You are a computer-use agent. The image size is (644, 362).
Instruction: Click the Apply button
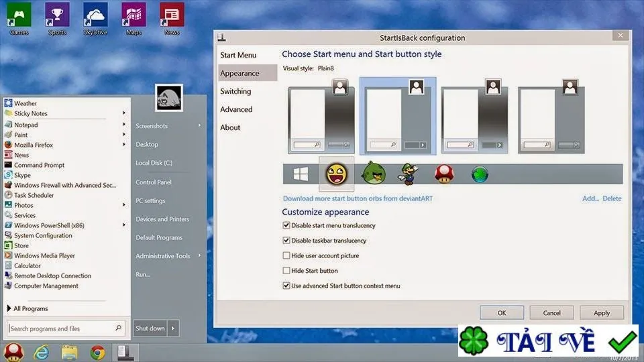click(x=602, y=313)
